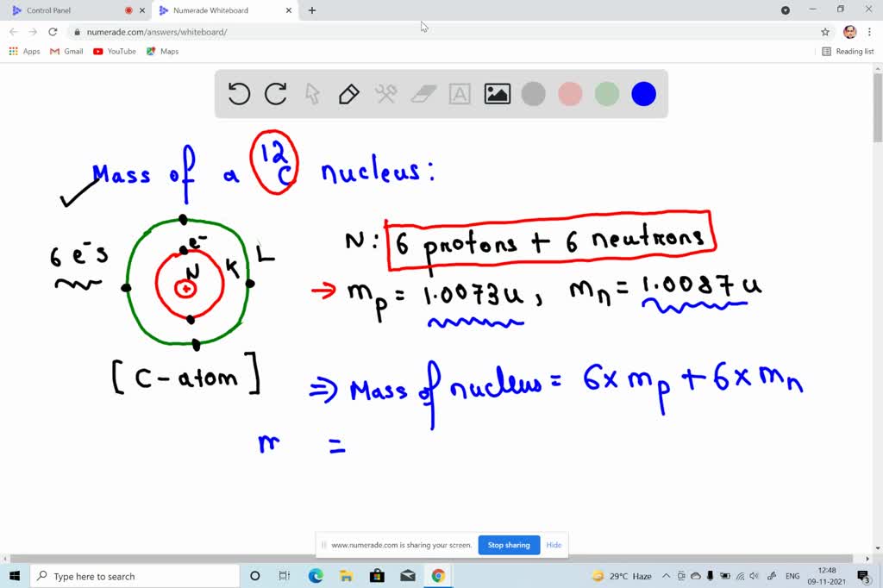Toggle mute via the speaker tray icon
Viewport: 883px width, 588px height.
[x=755, y=576]
